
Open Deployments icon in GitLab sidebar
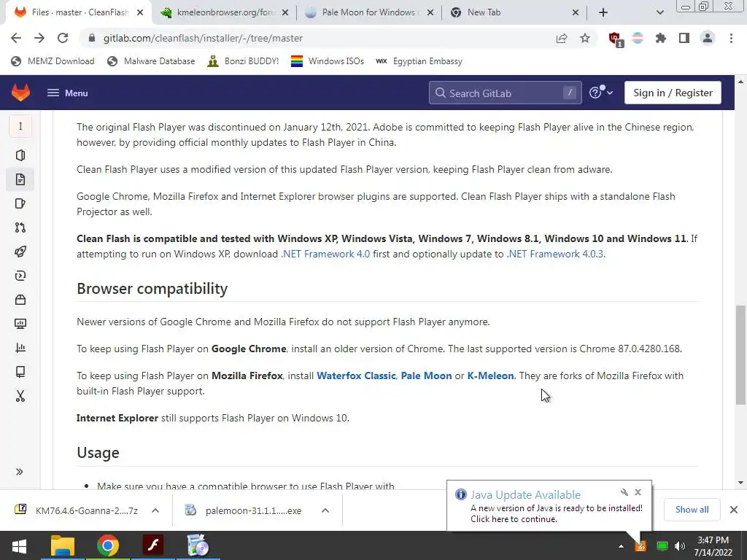(x=20, y=276)
